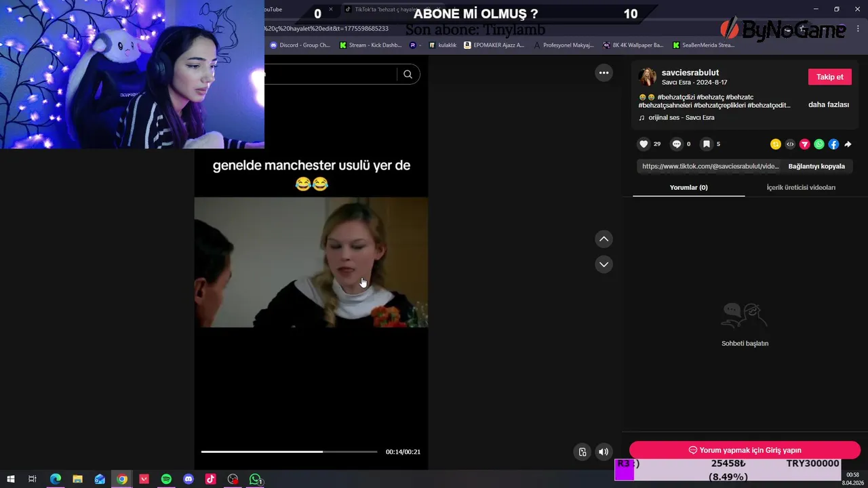868x488 pixels.
Task: Toggle auto-scroll icon beside volume
Action: tap(582, 452)
